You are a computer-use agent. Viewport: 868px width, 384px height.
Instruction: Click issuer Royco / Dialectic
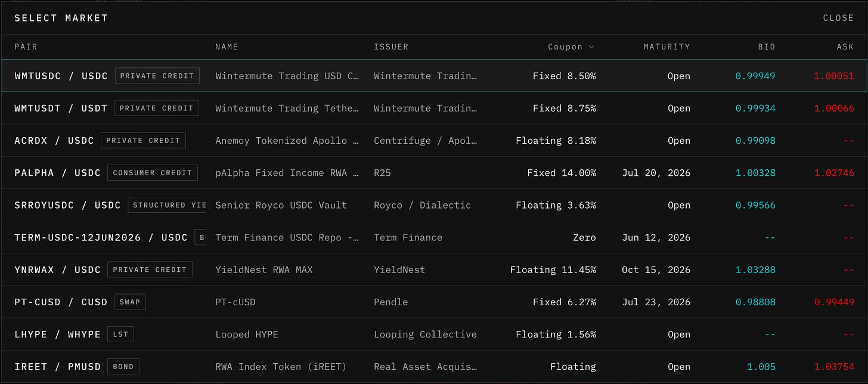click(422, 205)
